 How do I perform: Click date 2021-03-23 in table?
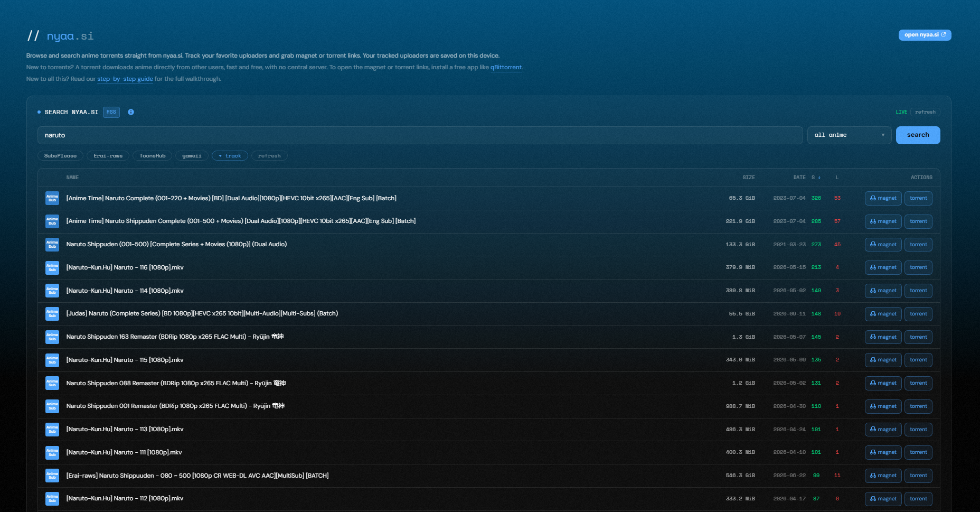(x=789, y=245)
